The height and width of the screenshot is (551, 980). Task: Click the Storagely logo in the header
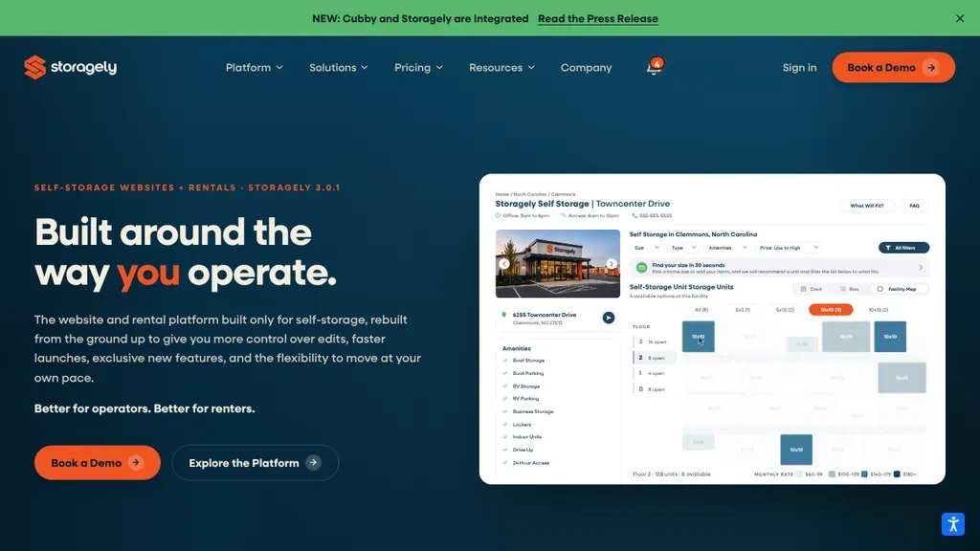(71, 67)
